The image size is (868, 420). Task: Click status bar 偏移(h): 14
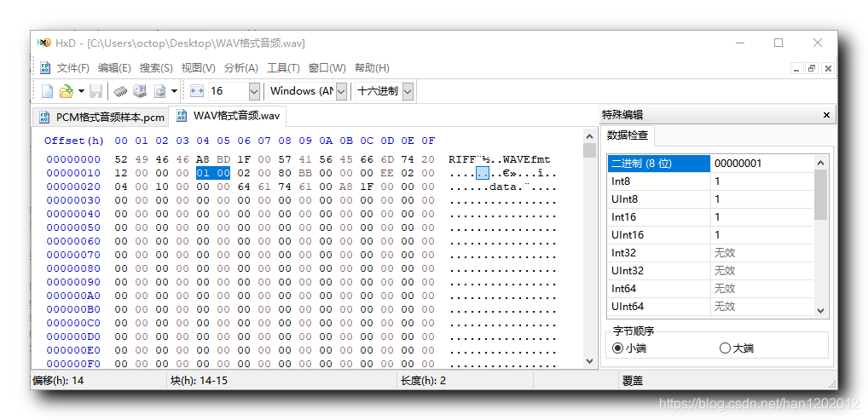(58, 381)
